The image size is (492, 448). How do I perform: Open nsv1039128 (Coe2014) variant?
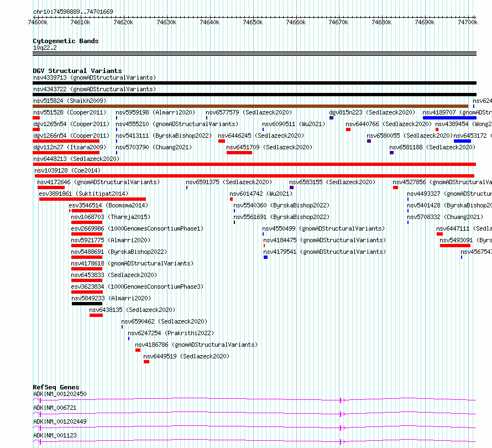point(67,170)
